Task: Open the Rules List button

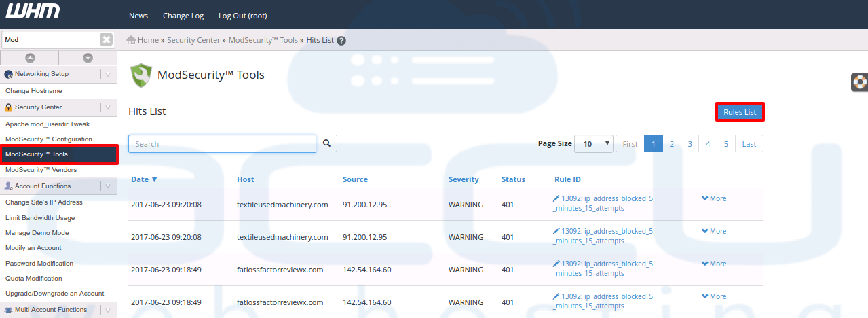Action: pyautogui.click(x=740, y=112)
